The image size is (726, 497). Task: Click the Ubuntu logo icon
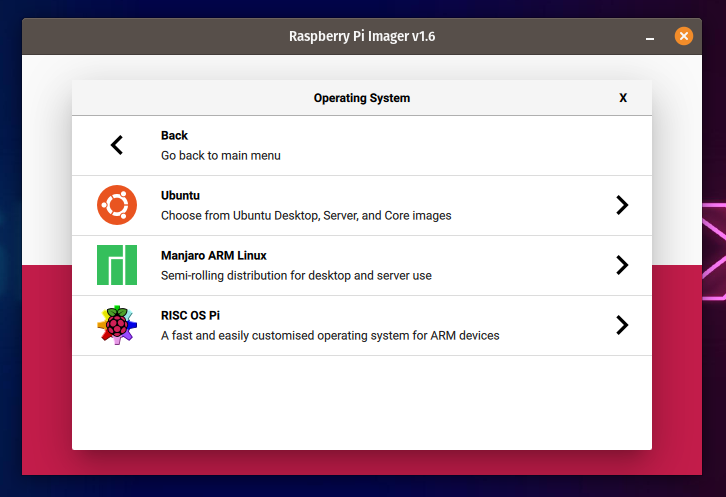point(117,205)
